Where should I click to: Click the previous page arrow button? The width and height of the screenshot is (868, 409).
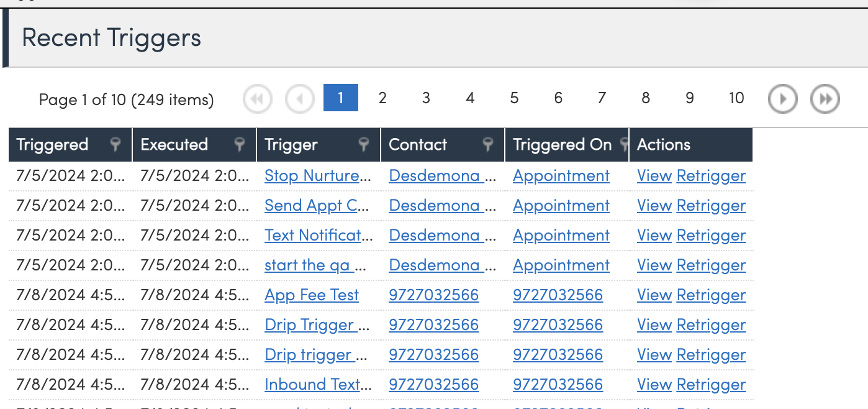(x=299, y=98)
